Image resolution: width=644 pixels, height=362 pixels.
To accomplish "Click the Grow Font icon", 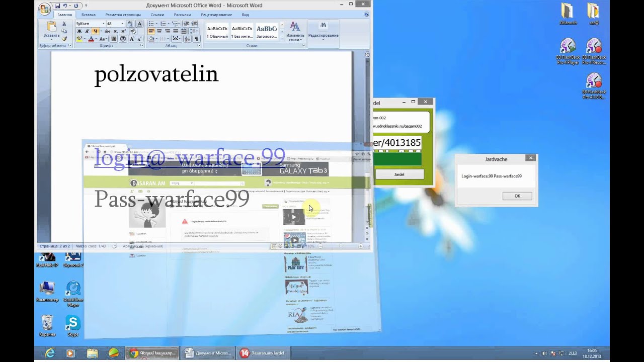I will [132, 39].
